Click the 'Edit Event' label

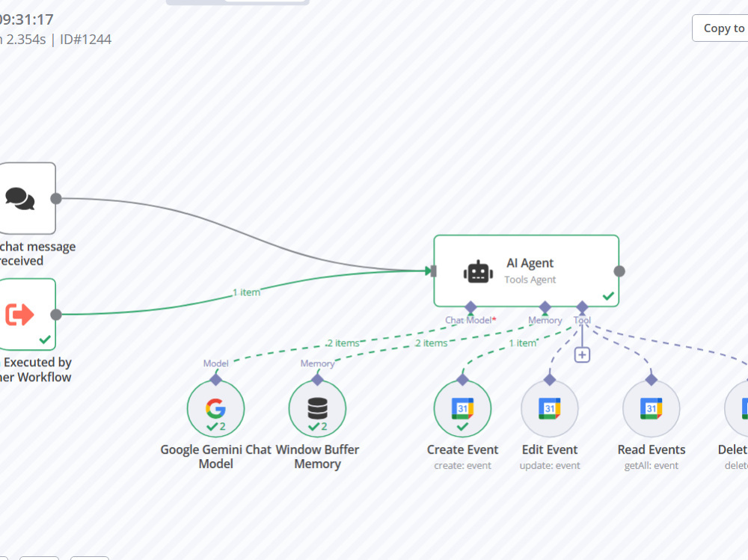550,450
